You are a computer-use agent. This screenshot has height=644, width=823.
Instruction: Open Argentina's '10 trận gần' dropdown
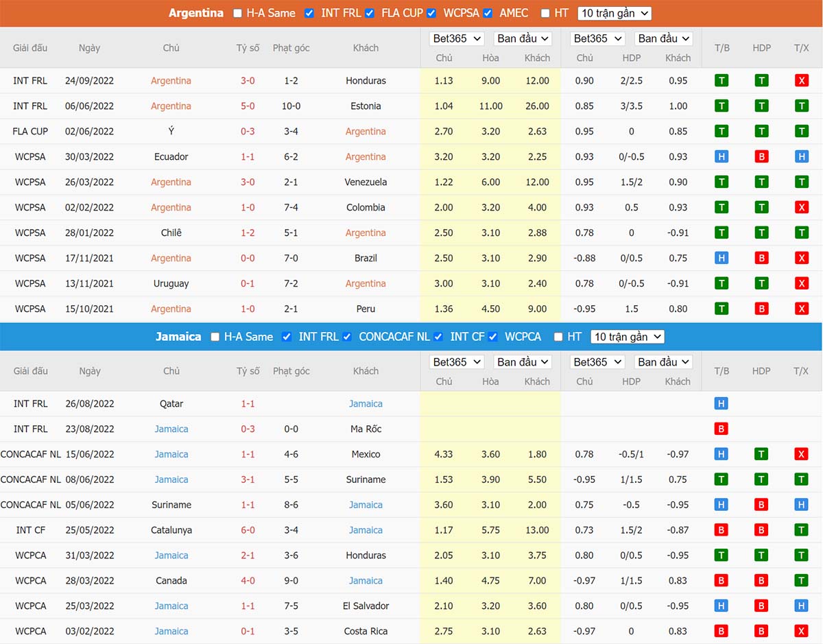(x=615, y=13)
